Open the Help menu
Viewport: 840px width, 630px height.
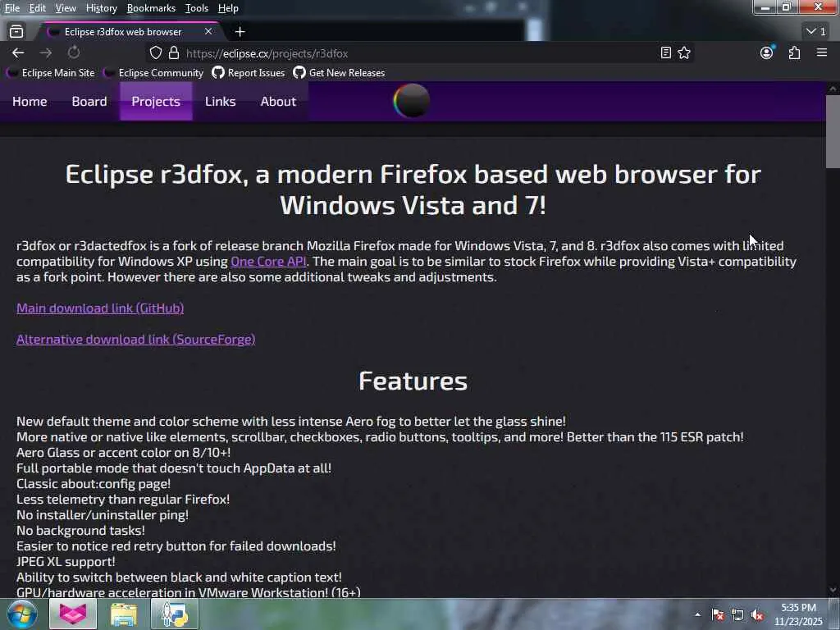(228, 8)
